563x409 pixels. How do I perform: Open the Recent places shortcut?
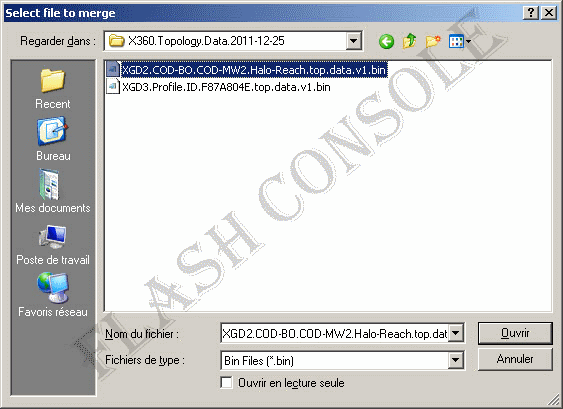click(53, 89)
